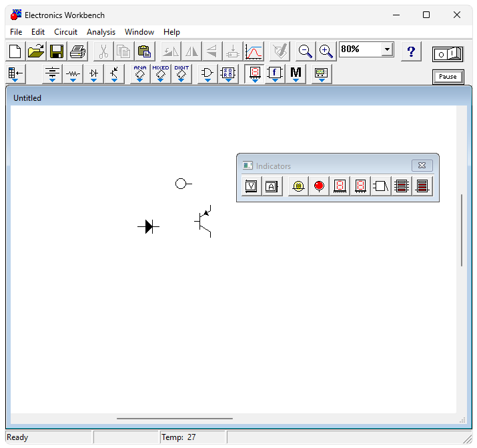Select the red Probe indicator
This screenshot has width=477, height=448.
pyautogui.click(x=319, y=186)
